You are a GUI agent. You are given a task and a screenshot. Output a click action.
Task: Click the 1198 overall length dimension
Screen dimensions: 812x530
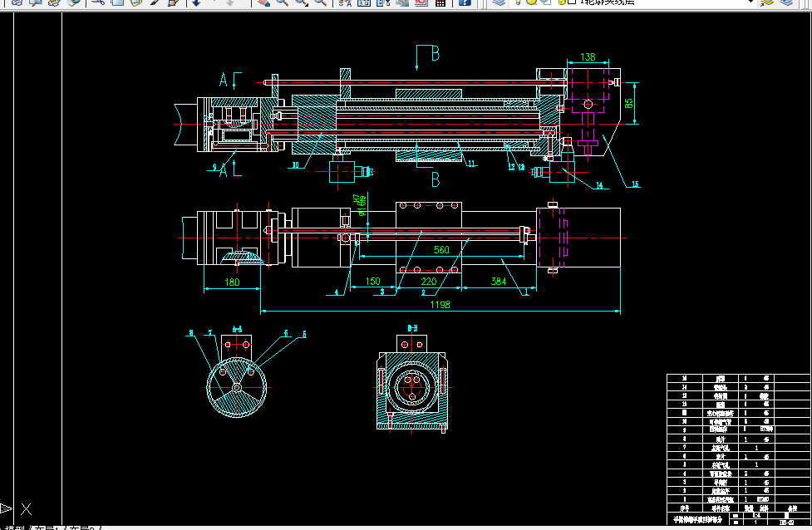[x=440, y=305]
